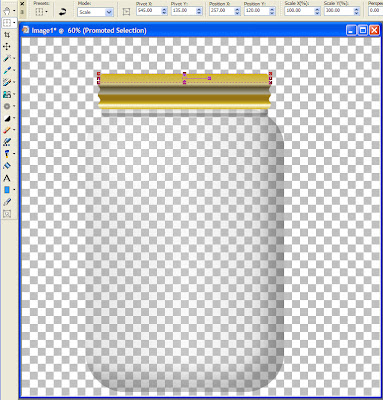The height and width of the screenshot is (400, 383).
Task: Select the Clone brush tool
Action: 7,94
